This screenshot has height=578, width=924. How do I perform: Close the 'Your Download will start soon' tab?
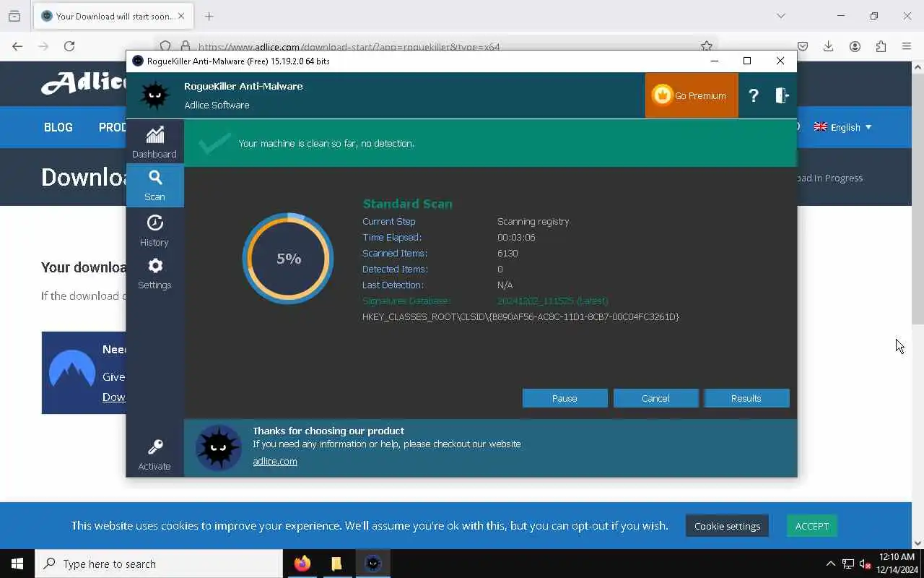pos(181,16)
